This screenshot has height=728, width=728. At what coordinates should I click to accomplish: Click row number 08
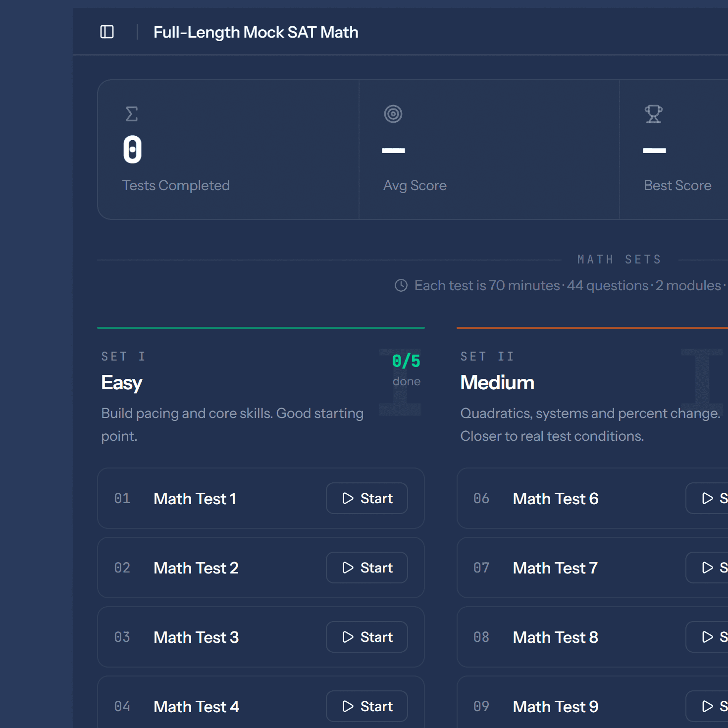point(481,637)
